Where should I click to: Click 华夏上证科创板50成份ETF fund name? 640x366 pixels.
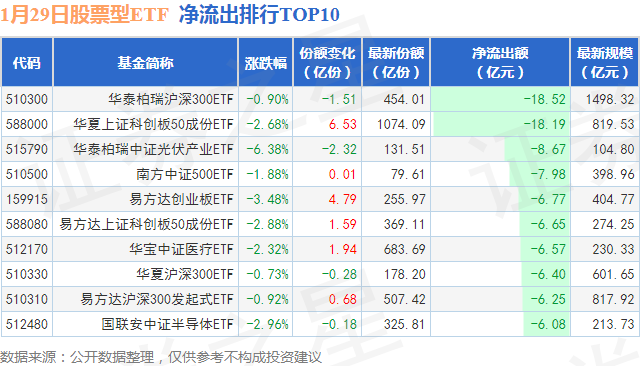tap(153, 124)
